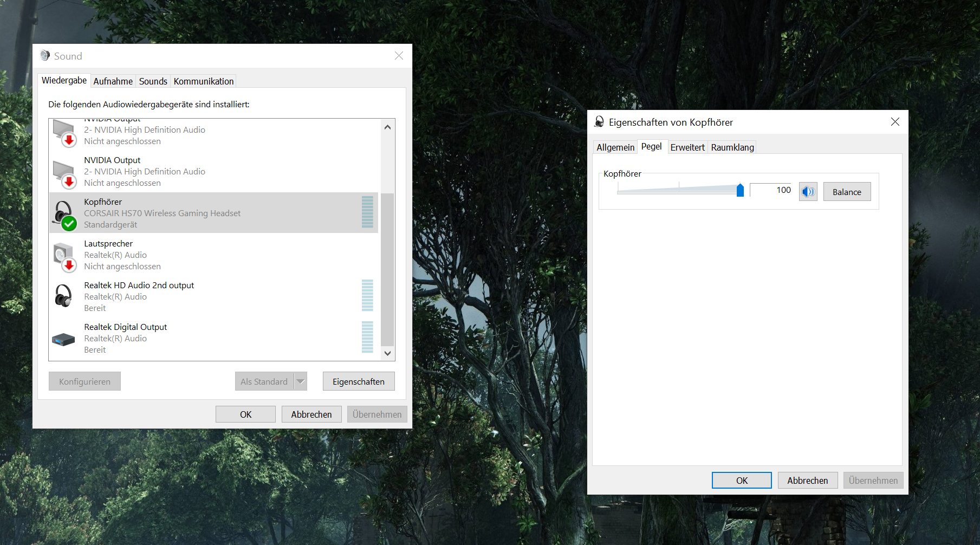
Task: Switch to the Allgemein tab
Action: [x=615, y=147]
